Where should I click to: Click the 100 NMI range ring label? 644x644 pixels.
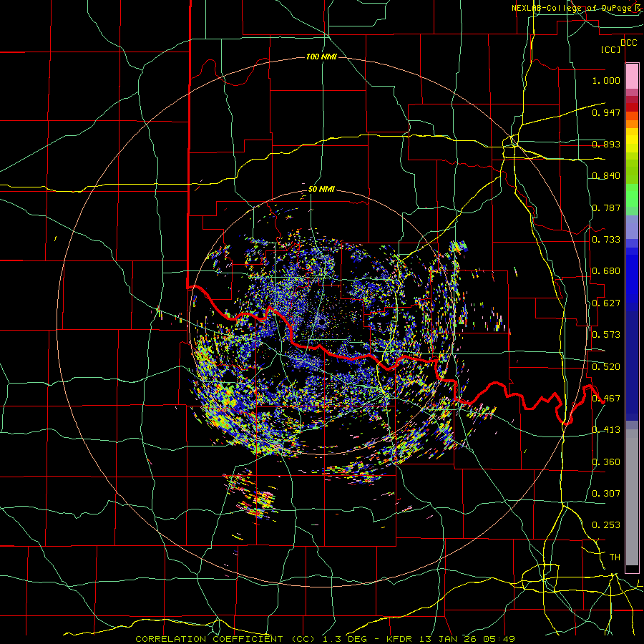[x=321, y=57]
